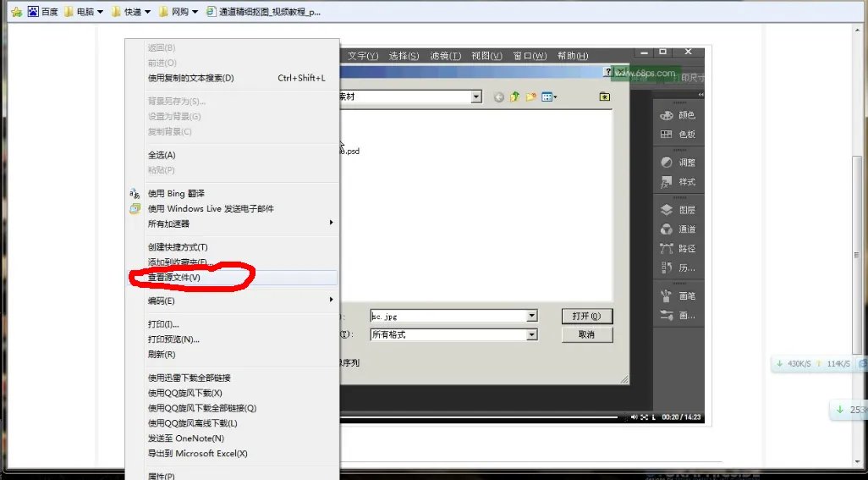Viewport: 868px width, 480px height.
Task: Click the Windows Live mail icon
Action: point(135,209)
